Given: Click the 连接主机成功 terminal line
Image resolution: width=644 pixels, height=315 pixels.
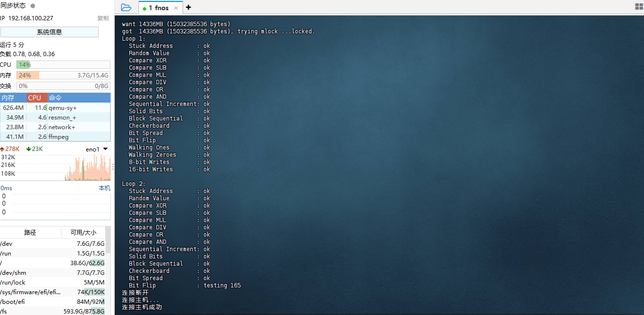Looking at the screenshot, I should coord(142,307).
